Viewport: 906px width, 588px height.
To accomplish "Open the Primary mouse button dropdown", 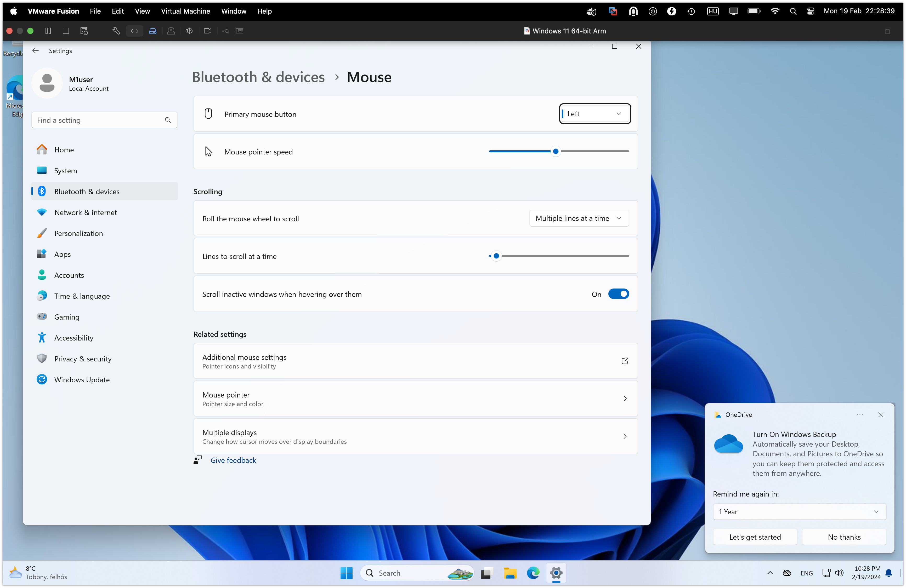I will [594, 114].
